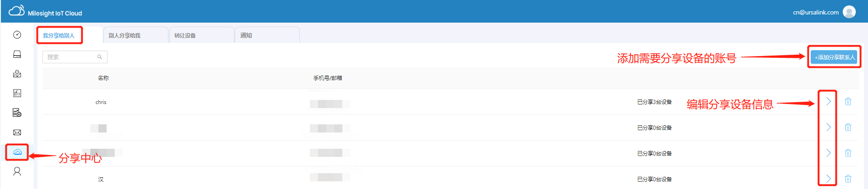Click the account avatar beside cn@ursalink.com
Image resolution: width=868 pixels, height=189 pixels.
(849, 12)
